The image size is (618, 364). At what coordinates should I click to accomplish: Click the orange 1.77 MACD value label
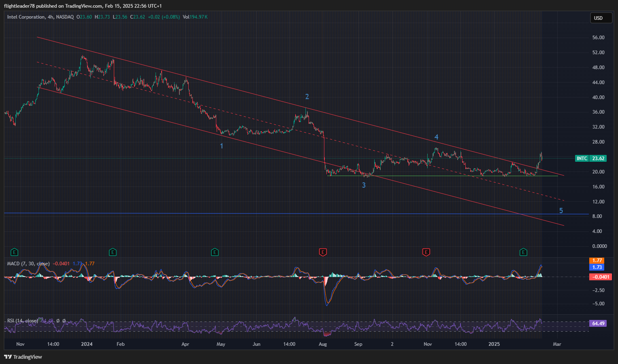point(597,260)
